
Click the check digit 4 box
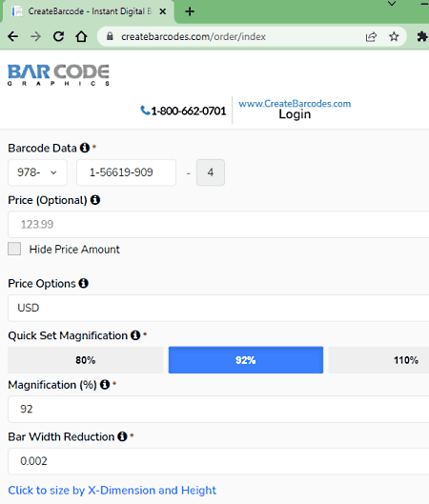tap(211, 172)
